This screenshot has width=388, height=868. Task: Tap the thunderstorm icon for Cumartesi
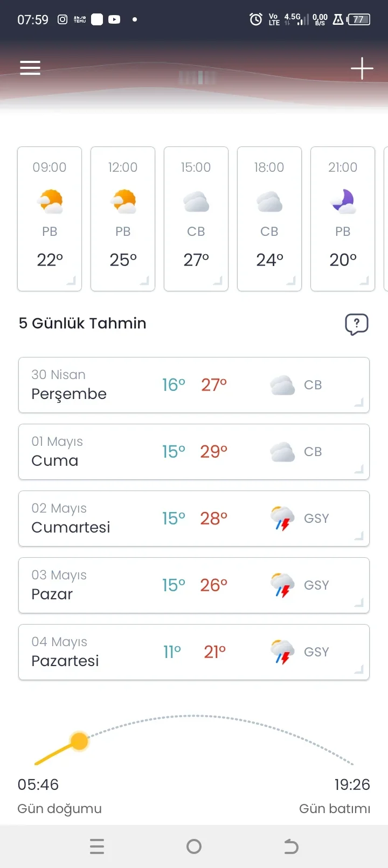coord(282,518)
